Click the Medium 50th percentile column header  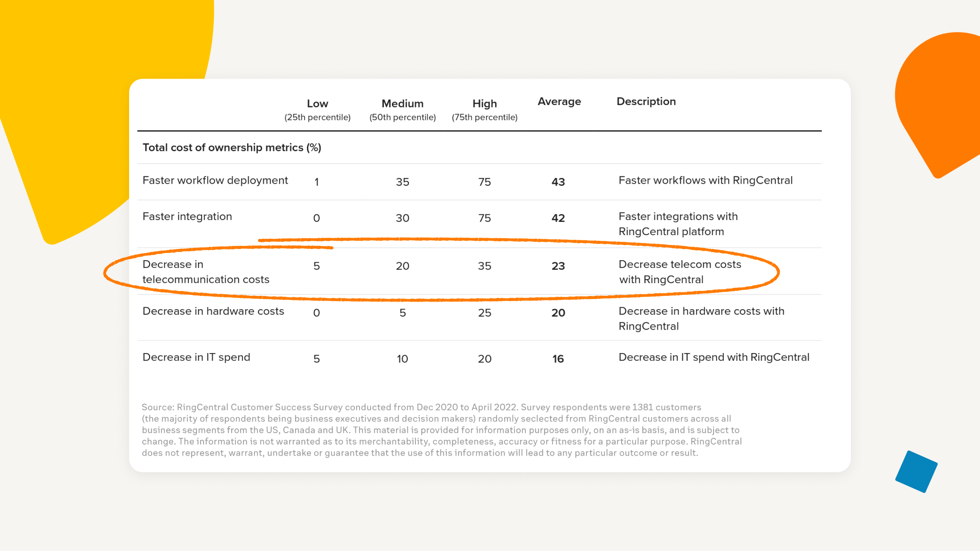coord(402,110)
